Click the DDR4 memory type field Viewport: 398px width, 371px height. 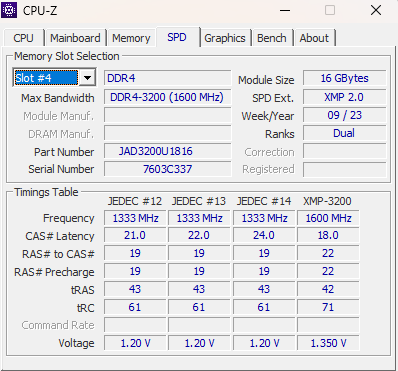pyautogui.click(x=167, y=78)
